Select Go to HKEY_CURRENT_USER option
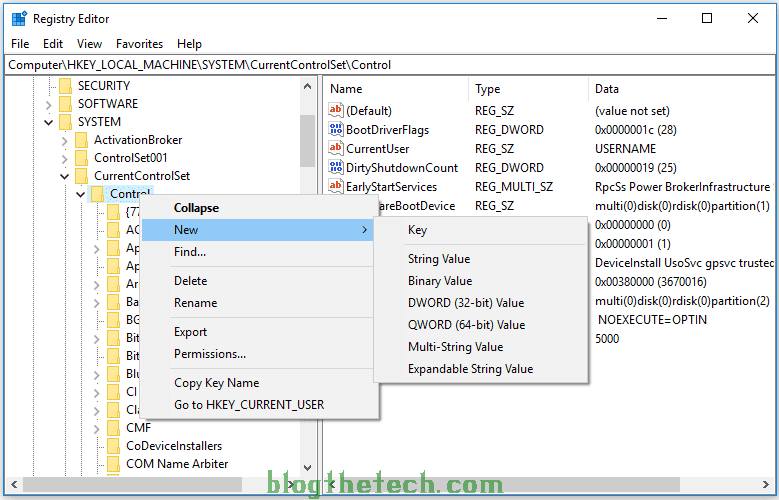Viewport: 779px width, 500px height. (x=248, y=405)
